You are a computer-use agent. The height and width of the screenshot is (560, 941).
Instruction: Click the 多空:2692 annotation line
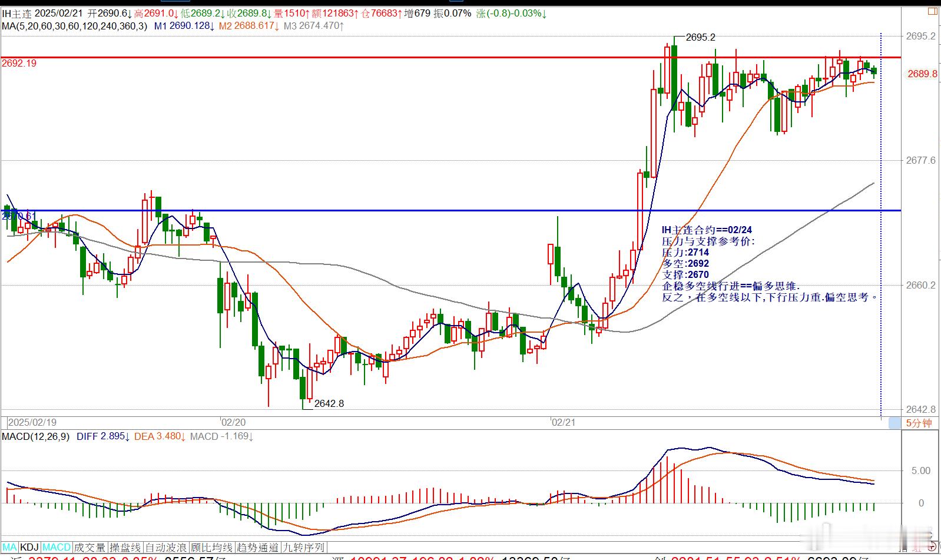click(685, 263)
